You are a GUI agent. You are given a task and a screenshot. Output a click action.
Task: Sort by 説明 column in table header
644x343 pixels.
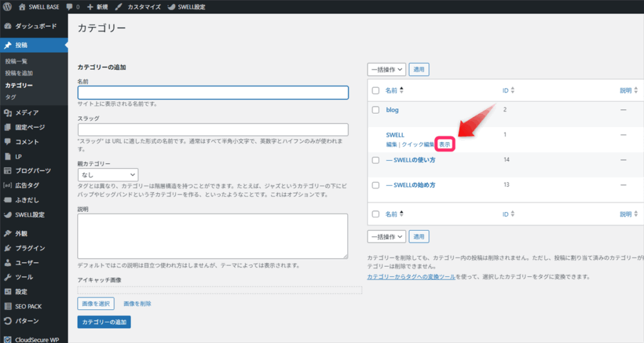(629, 91)
